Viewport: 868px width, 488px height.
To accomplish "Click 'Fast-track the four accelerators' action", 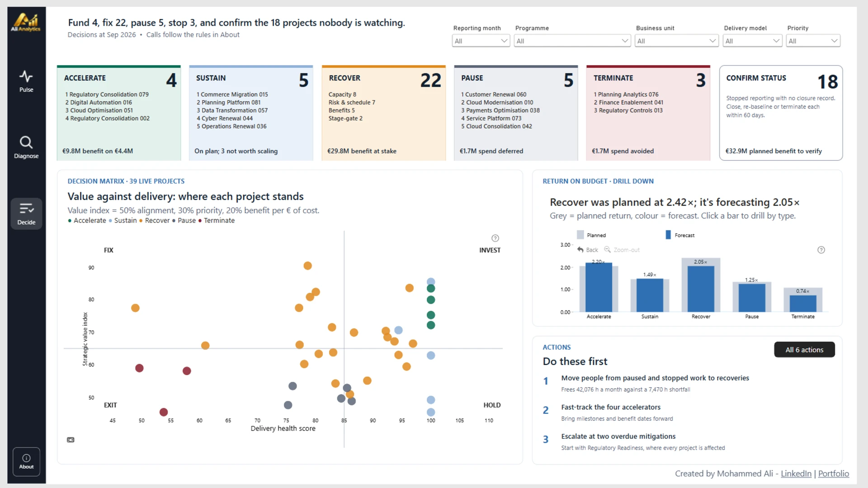I will pos(611,407).
